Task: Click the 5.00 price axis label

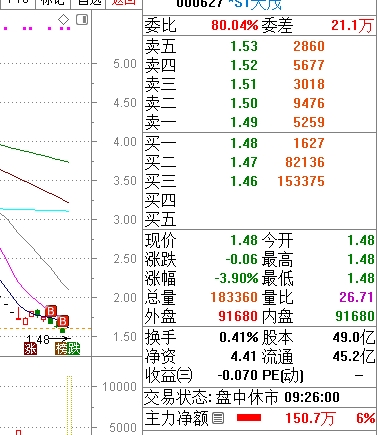Action: click(125, 63)
